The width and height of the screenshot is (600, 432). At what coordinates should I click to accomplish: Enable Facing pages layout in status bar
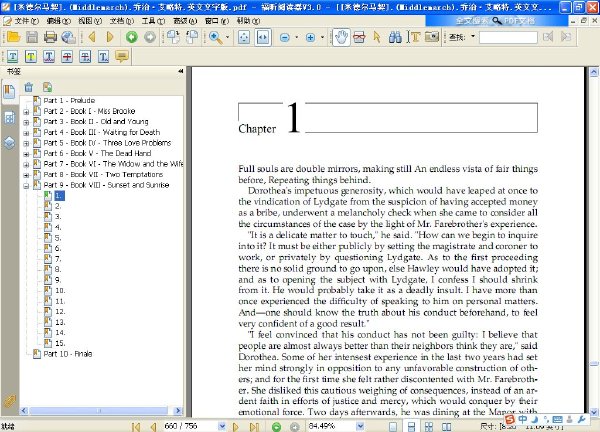(x=447, y=426)
